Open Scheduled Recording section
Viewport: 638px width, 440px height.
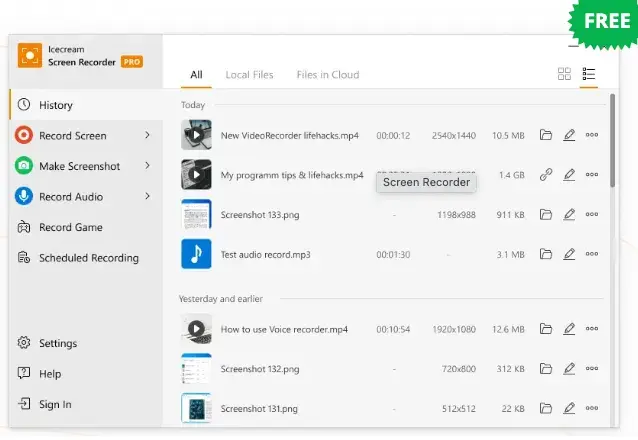pyautogui.click(x=88, y=258)
